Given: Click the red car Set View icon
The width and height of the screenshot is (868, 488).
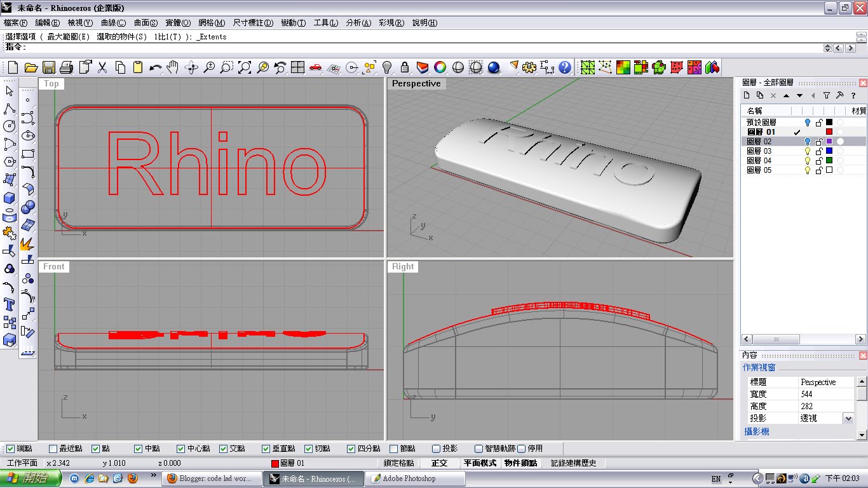Looking at the screenshot, I should (316, 67).
